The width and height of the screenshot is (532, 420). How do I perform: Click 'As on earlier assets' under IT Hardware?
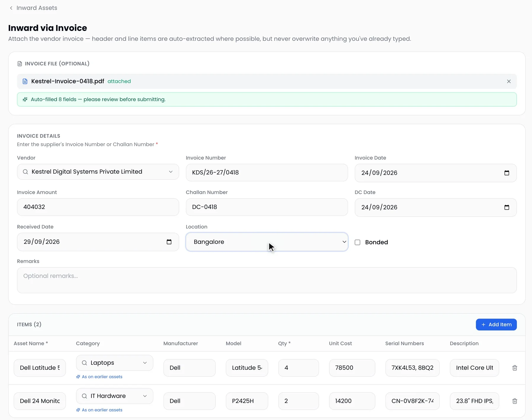point(99,410)
